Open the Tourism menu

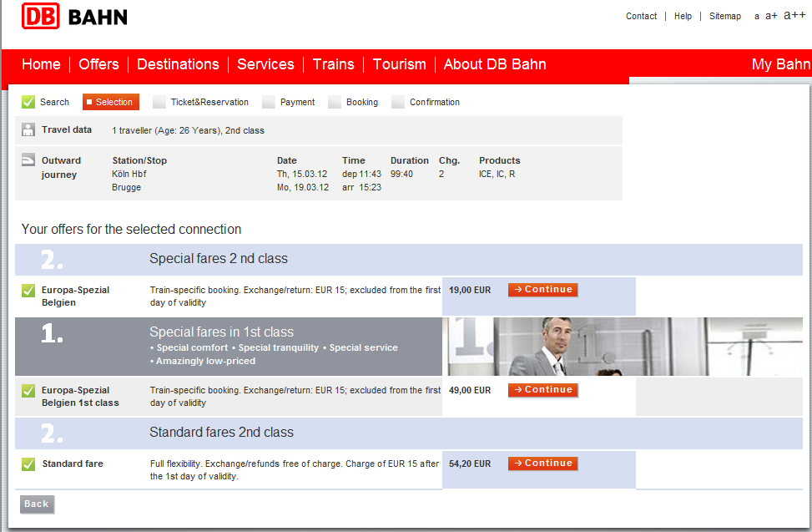(x=399, y=64)
